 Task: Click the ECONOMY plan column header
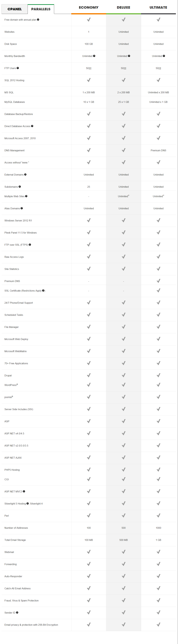tap(89, 8)
